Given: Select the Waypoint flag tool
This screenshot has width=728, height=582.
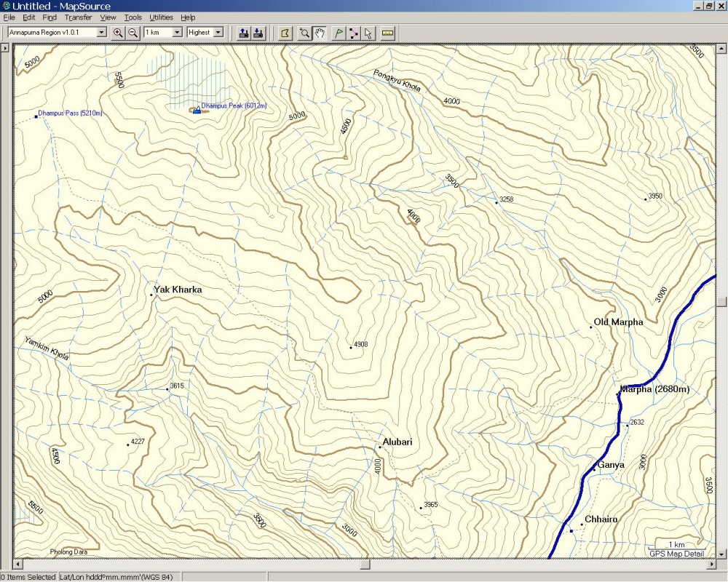Looking at the screenshot, I should (x=338, y=33).
